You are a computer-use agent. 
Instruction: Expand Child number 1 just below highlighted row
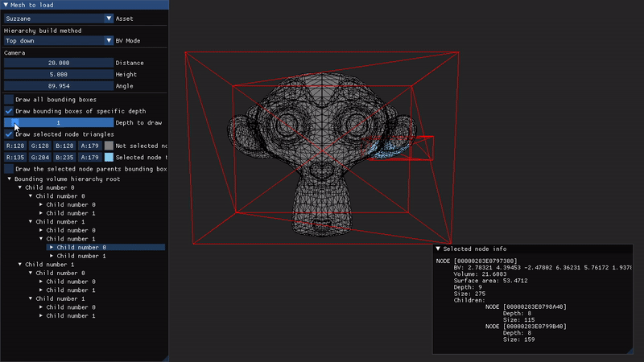[52, 256]
